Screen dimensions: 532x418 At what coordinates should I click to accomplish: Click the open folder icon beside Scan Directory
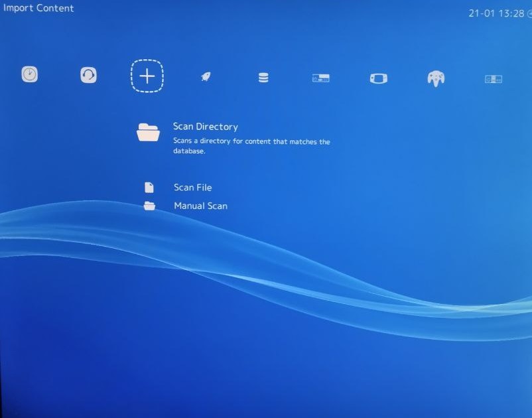click(x=149, y=132)
